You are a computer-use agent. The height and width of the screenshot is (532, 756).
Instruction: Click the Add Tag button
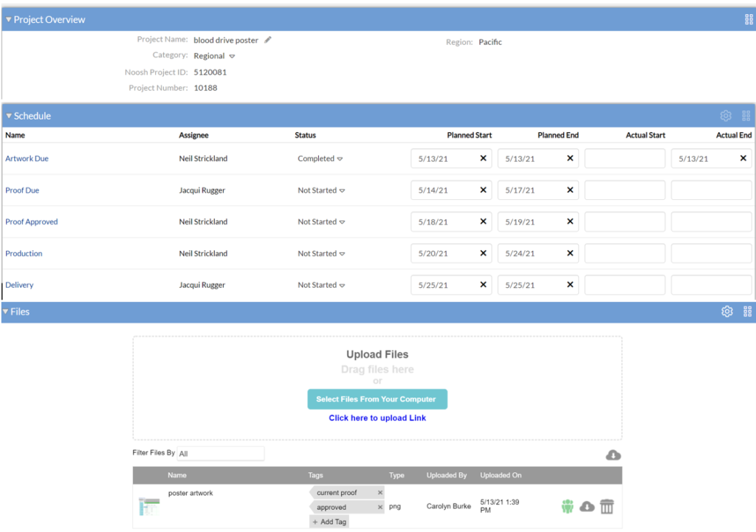(x=329, y=522)
